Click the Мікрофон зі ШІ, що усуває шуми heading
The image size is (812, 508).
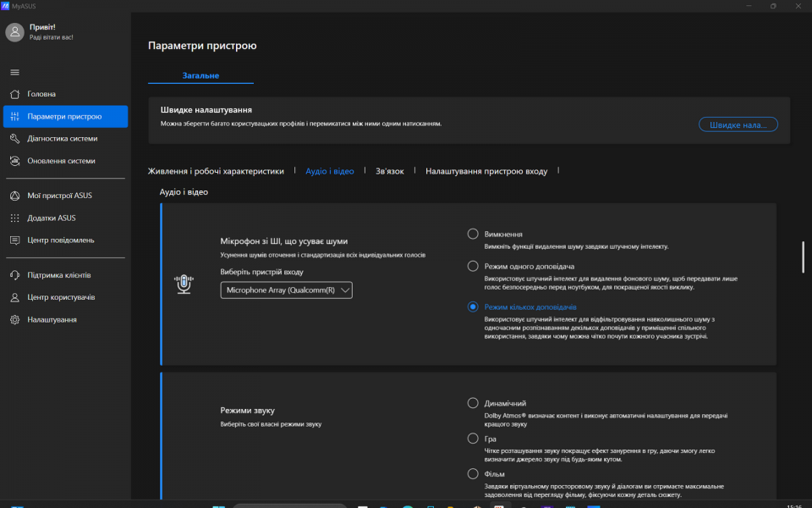(284, 241)
